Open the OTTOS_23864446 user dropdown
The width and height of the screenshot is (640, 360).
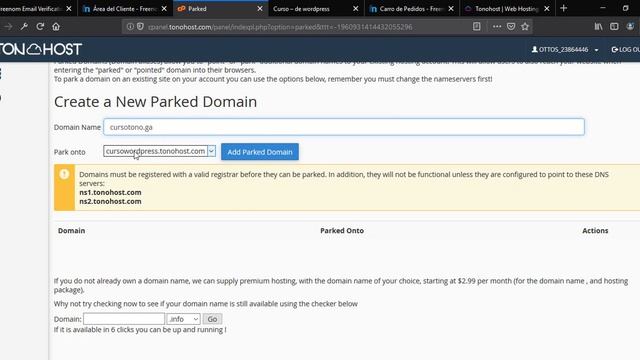pos(565,49)
